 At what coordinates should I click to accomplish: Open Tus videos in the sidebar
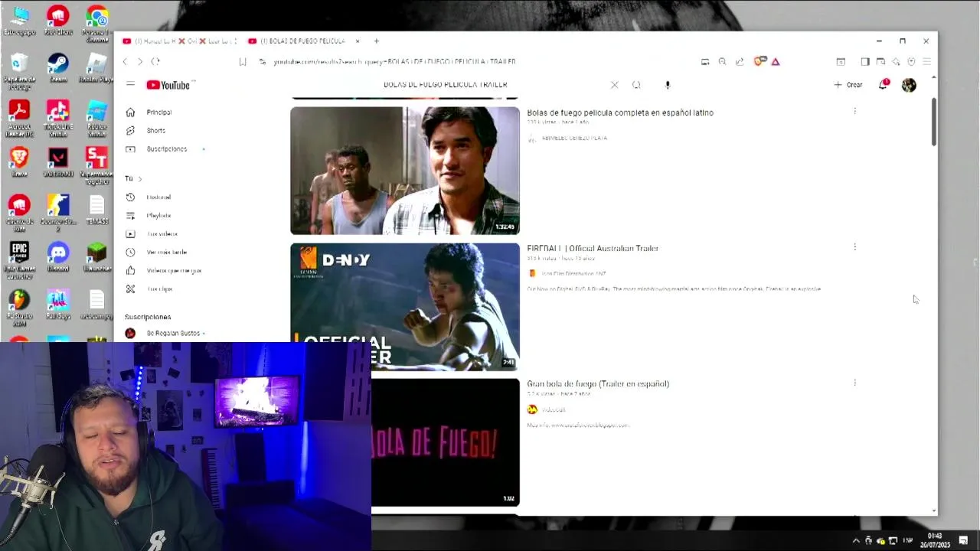coord(162,234)
